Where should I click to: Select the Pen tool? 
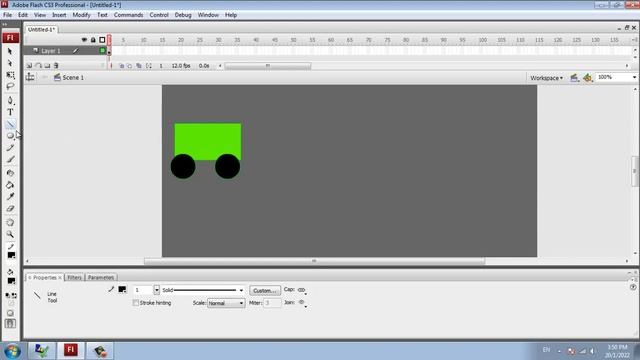[10, 100]
